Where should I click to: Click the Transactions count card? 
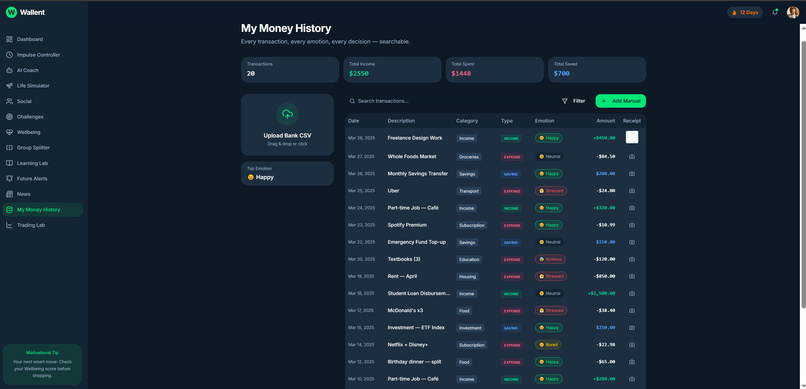[x=290, y=69]
